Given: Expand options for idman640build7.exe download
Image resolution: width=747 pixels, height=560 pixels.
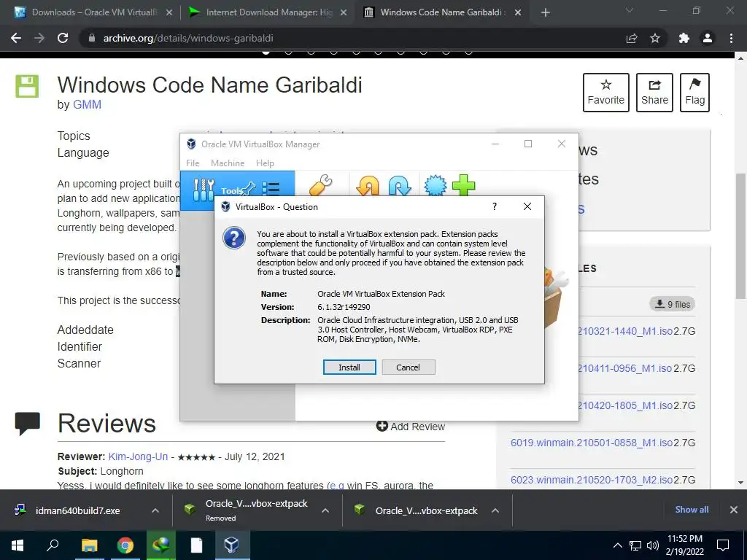Looking at the screenshot, I should pyautogui.click(x=155, y=510).
